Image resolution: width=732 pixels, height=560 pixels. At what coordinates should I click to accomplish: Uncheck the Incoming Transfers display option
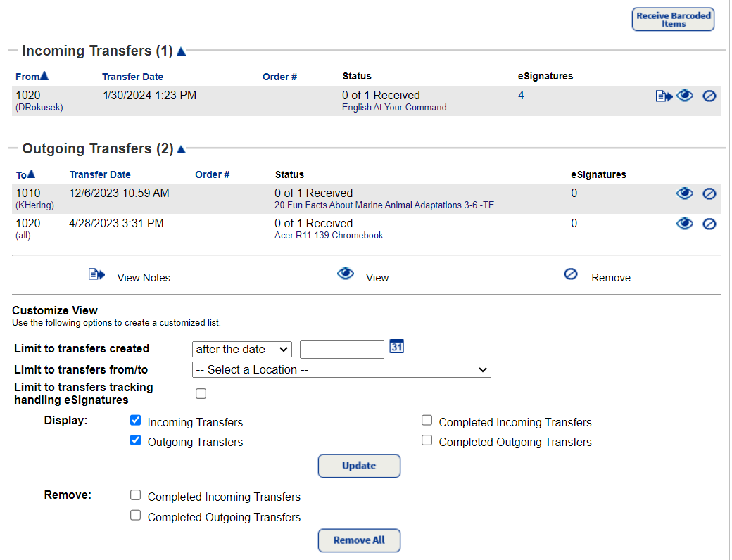135,420
